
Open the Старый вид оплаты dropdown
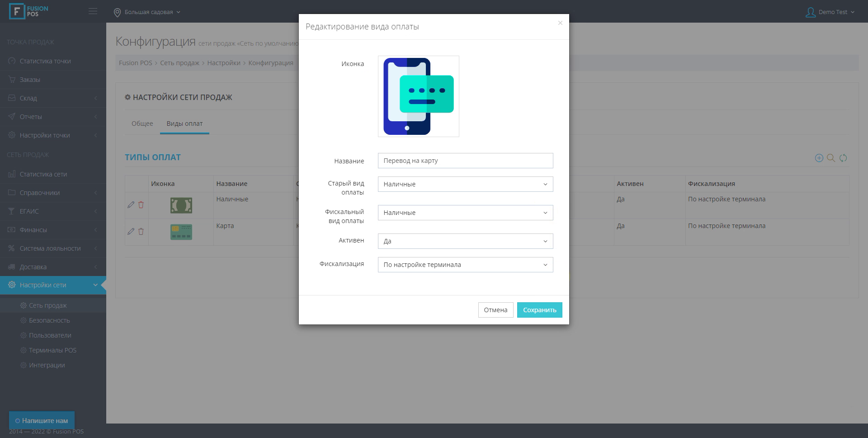point(465,184)
